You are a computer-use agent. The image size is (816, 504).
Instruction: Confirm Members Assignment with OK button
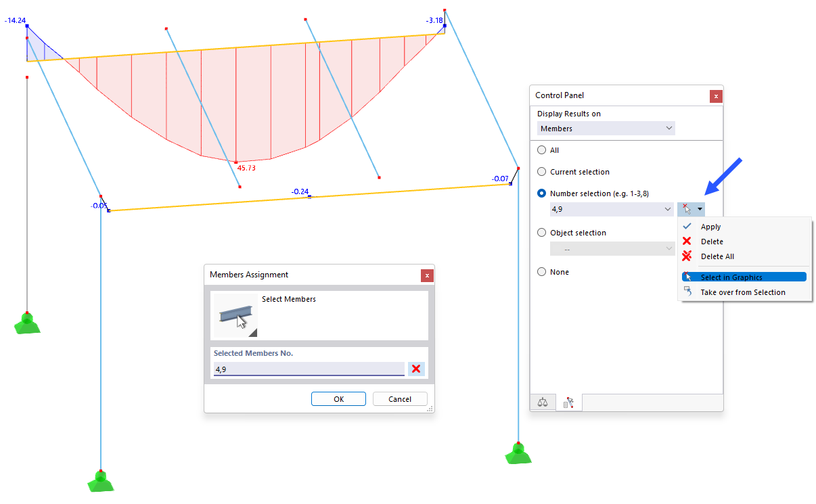tap(338, 399)
